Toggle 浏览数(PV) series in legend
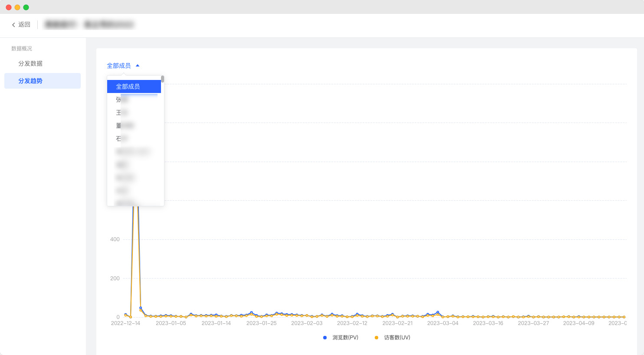The image size is (644, 355). point(345,338)
